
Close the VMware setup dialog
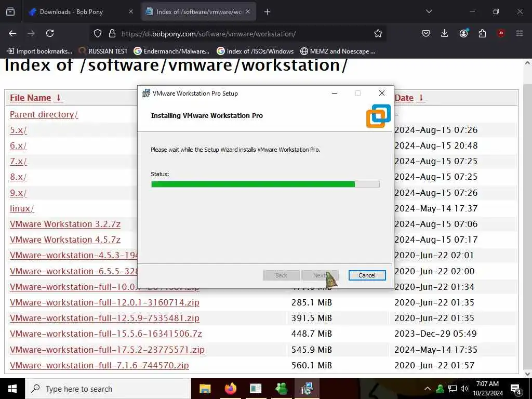click(x=382, y=93)
